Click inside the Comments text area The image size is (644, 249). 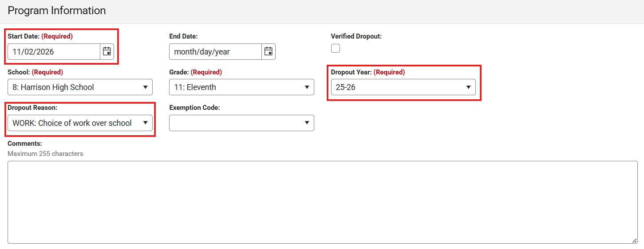coord(323,202)
